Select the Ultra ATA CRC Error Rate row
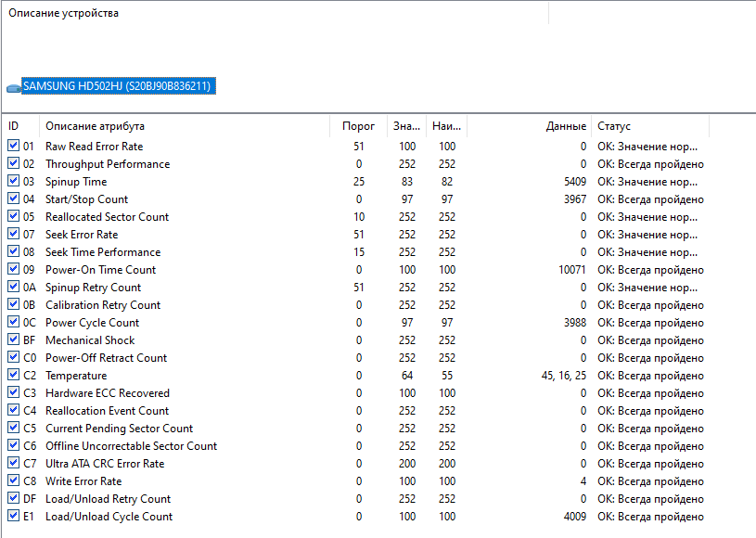This screenshot has width=756, height=538. 105,464
